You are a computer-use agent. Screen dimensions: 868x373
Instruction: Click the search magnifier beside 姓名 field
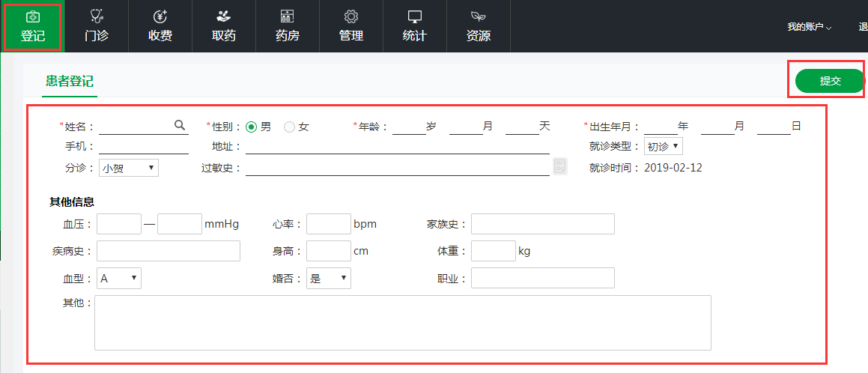point(180,125)
